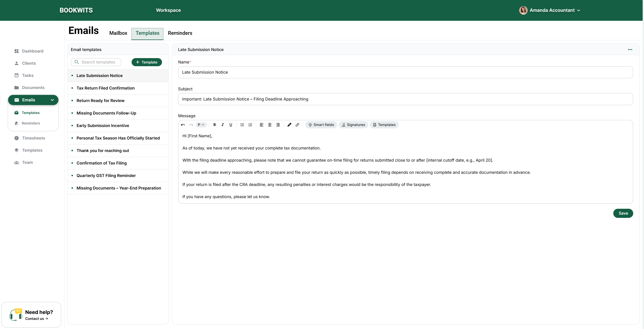The width and height of the screenshot is (644, 329).
Task: Open the paragraph style dropdown
Action: tap(201, 125)
